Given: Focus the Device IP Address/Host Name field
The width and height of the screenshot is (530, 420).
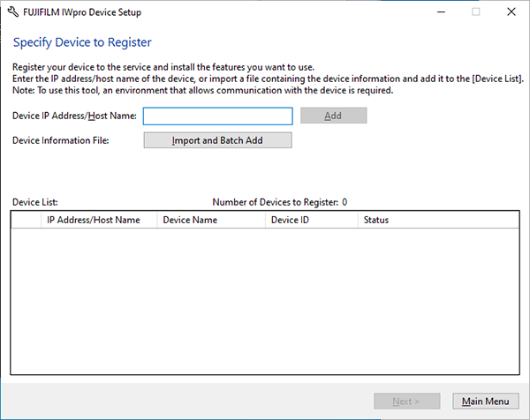Looking at the screenshot, I should [x=217, y=116].
